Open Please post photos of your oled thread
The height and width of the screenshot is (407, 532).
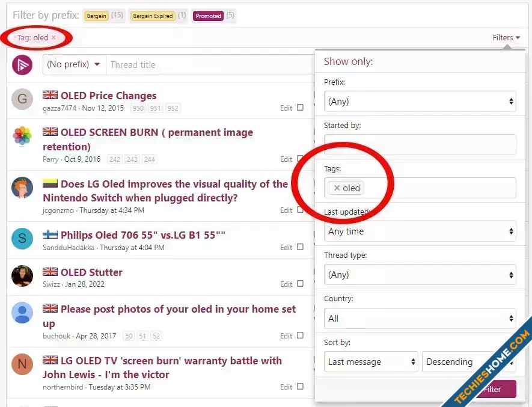170,316
